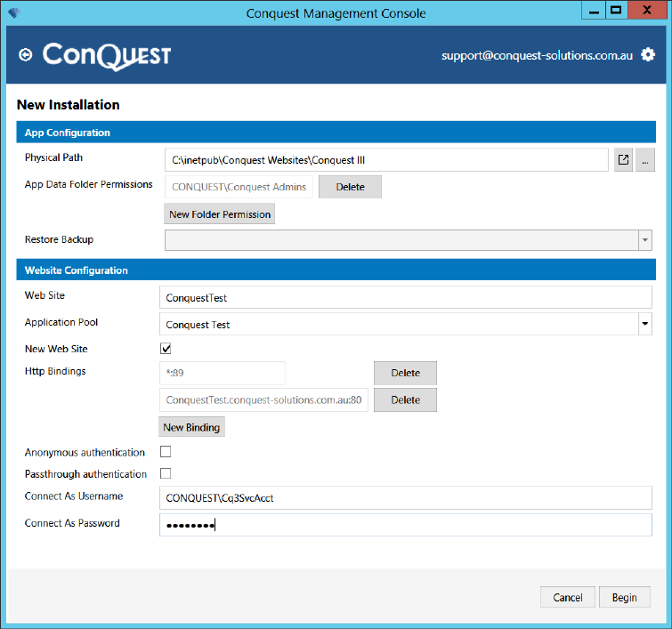Enable Passthrough authentication checkbox
Screen dimensions: 672x629
tap(166, 473)
